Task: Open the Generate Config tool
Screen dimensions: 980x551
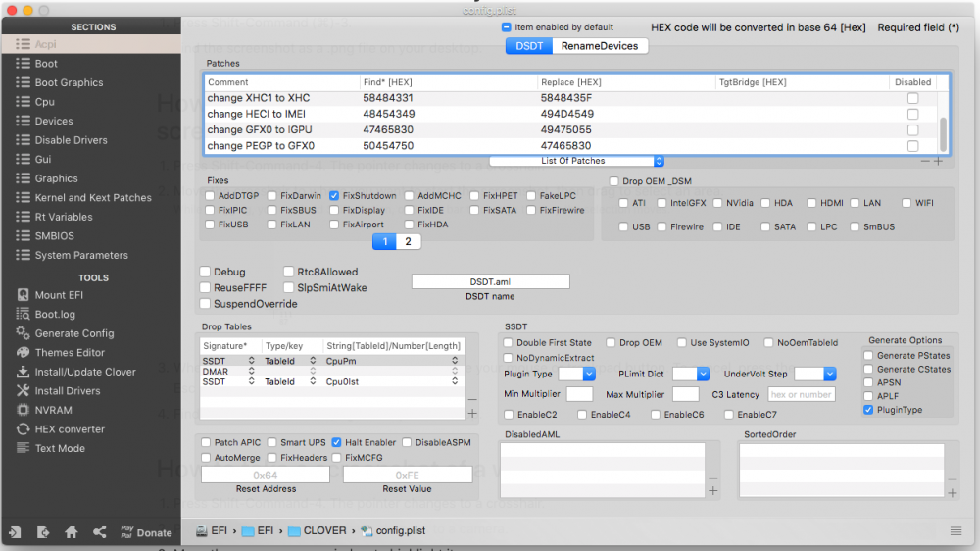Action: (73, 333)
